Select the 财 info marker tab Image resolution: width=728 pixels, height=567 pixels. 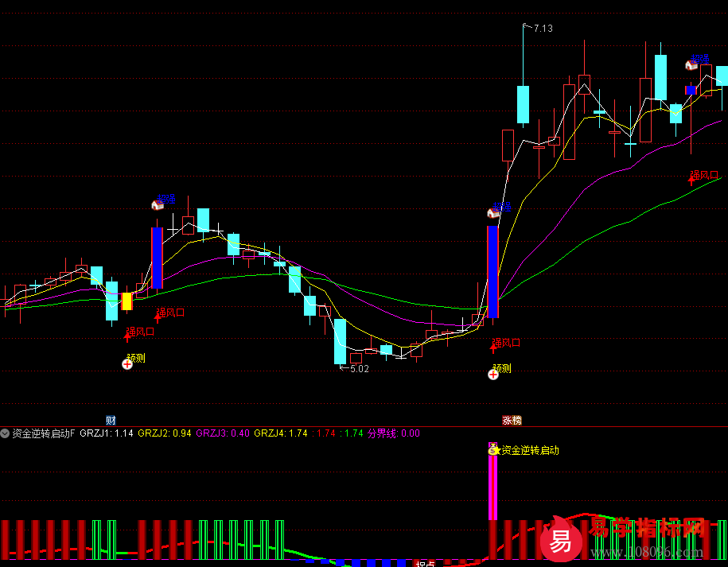(111, 419)
